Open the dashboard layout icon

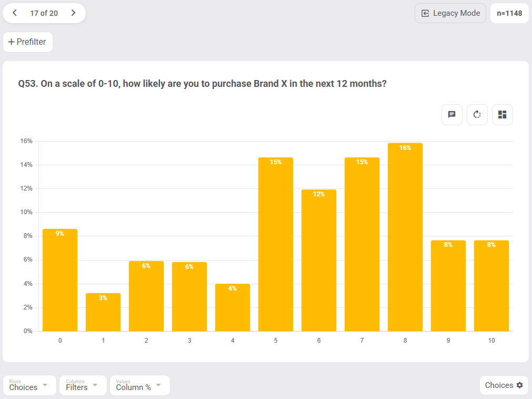click(502, 115)
